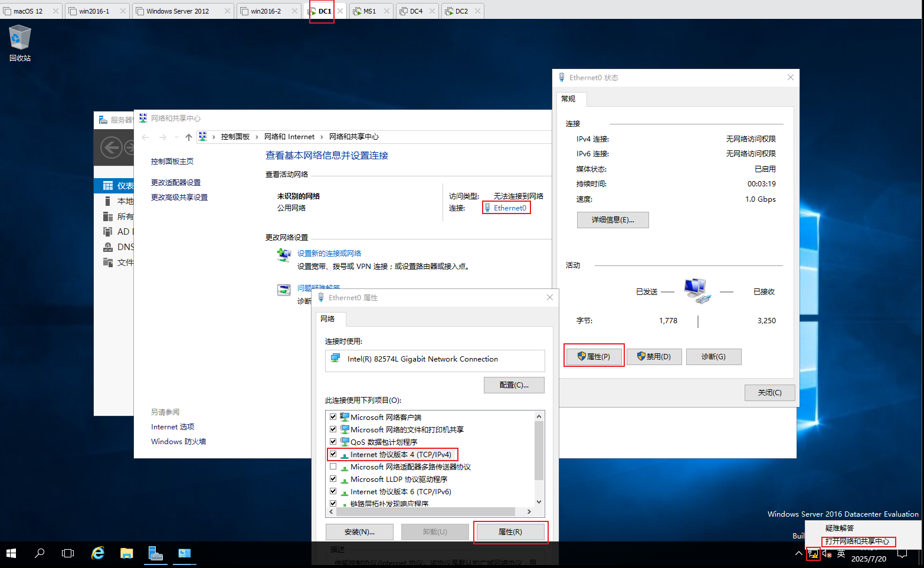This screenshot has height=568, width=924.
Task: Click the forward arrow in Network Center
Action: pos(163,137)
